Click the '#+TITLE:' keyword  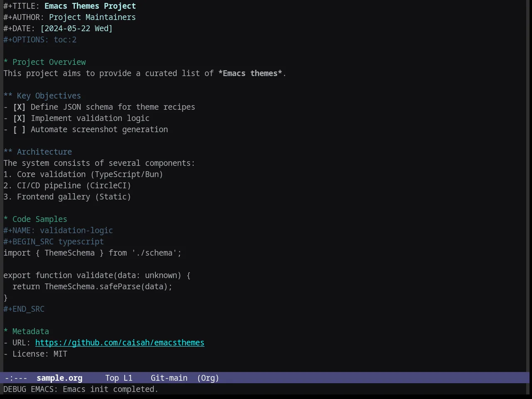coord(22,6)
